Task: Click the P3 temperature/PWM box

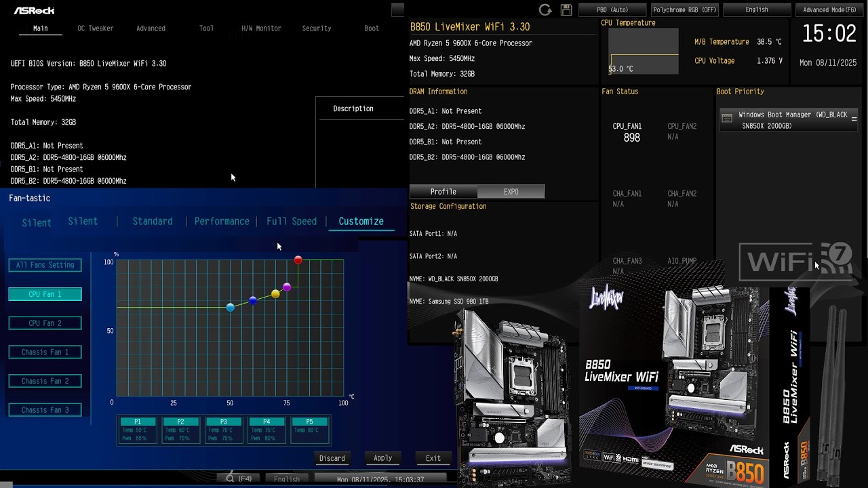Action: 224,430
